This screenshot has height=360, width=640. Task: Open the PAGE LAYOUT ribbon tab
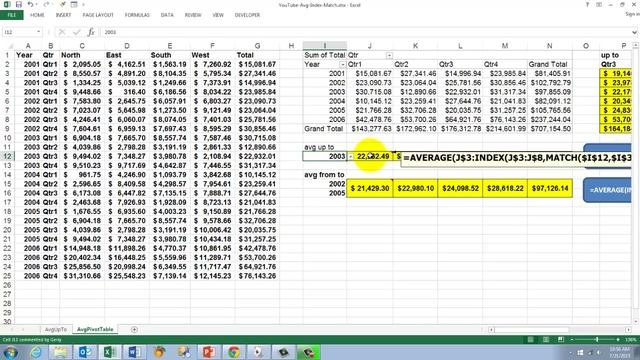(98, 15)
